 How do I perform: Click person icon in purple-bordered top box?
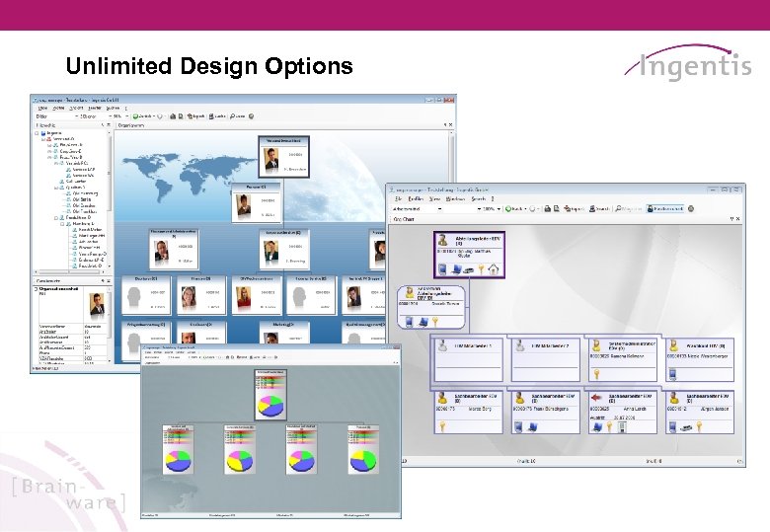pyautogui.click(x=443, y=240)
